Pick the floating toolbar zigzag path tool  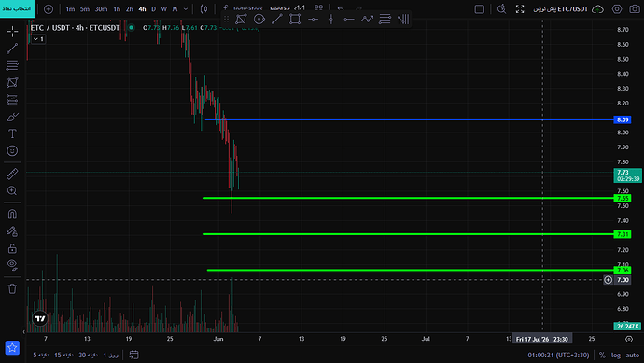[x=367, y=19]
